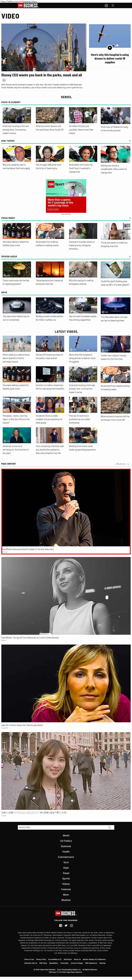Click the search magnifier icon in footer
This screenshot has width=132, height=980.
pyautogui.click(x=110, y=827)
